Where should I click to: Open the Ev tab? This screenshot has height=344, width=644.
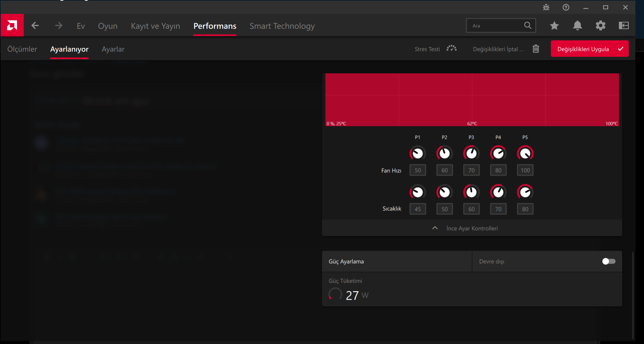coord(81,26)
